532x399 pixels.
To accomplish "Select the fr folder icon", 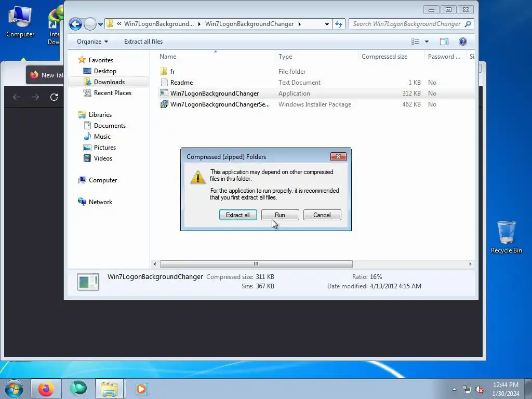I will [x=164, y=71].
